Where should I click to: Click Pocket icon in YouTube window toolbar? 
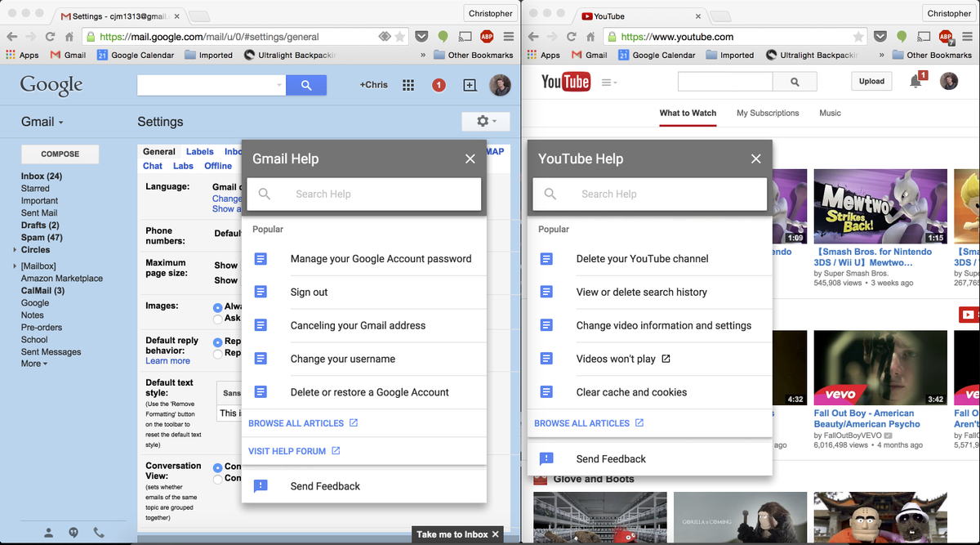[880, 37]
